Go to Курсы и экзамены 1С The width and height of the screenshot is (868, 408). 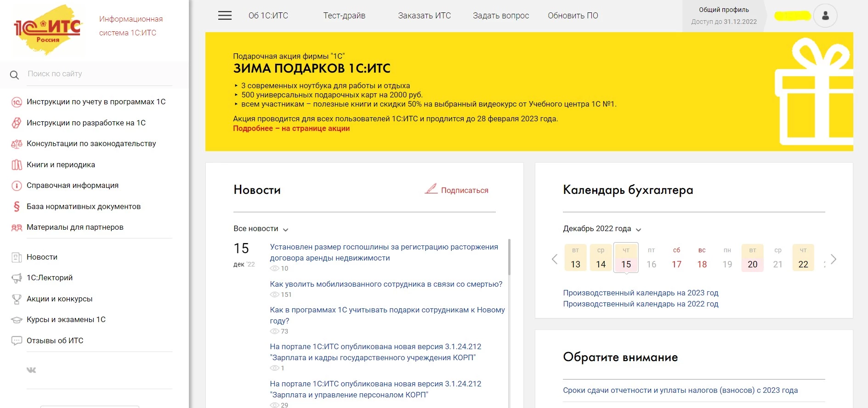[x=66, y=320]
